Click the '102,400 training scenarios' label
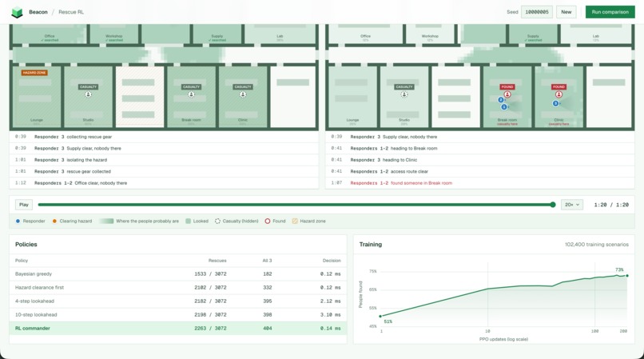644x359 pixels. (596, 245)
